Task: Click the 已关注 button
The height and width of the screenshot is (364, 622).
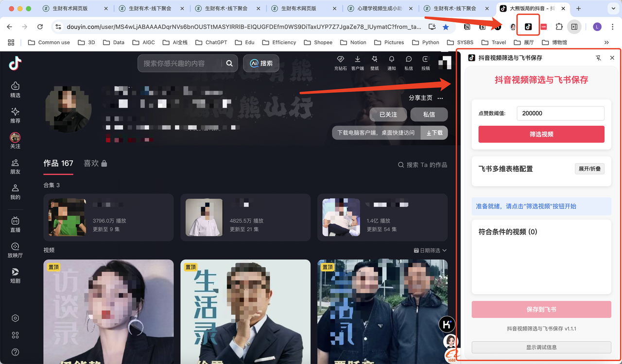Action: tap(388, 115)
